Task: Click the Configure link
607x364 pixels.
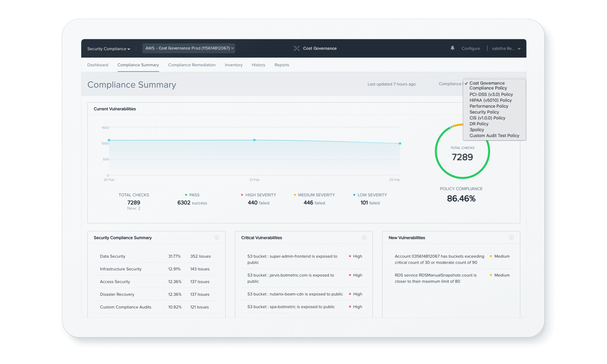Action: pos(470,49)
